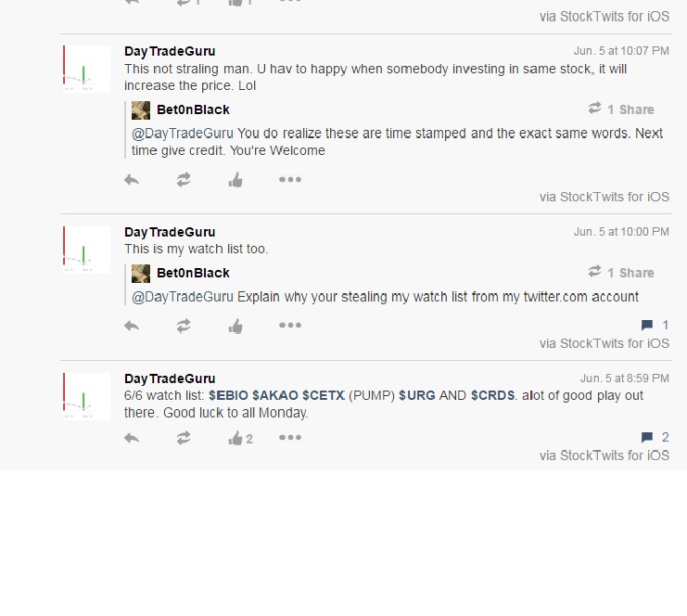This screenshot has height=616, width=687.
Task: Reply to the 'This is my watch list too' post
Action: coord(132,326)
